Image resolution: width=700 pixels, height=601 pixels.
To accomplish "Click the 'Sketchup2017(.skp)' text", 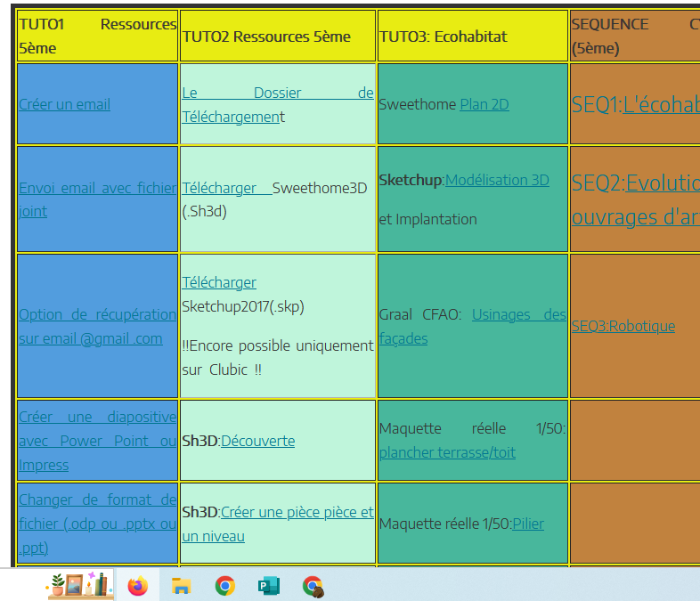I will tap(243, 306).
